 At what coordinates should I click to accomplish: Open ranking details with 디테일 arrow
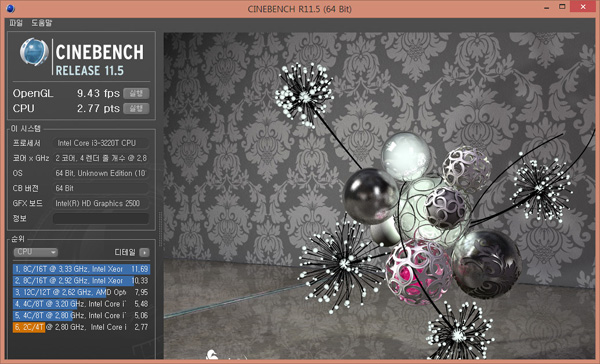(144, 252)
